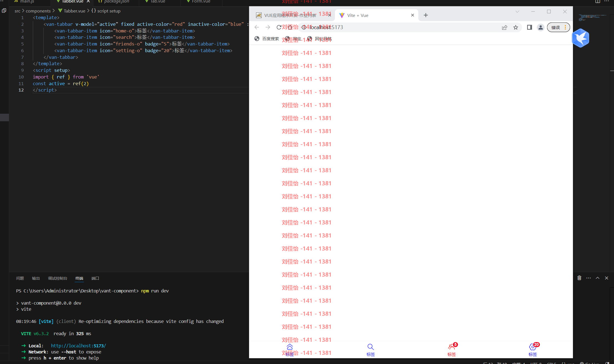614x364 pixels.
Task: Go back in browser history
Action: pyautogui.click(x=257, y=27)
